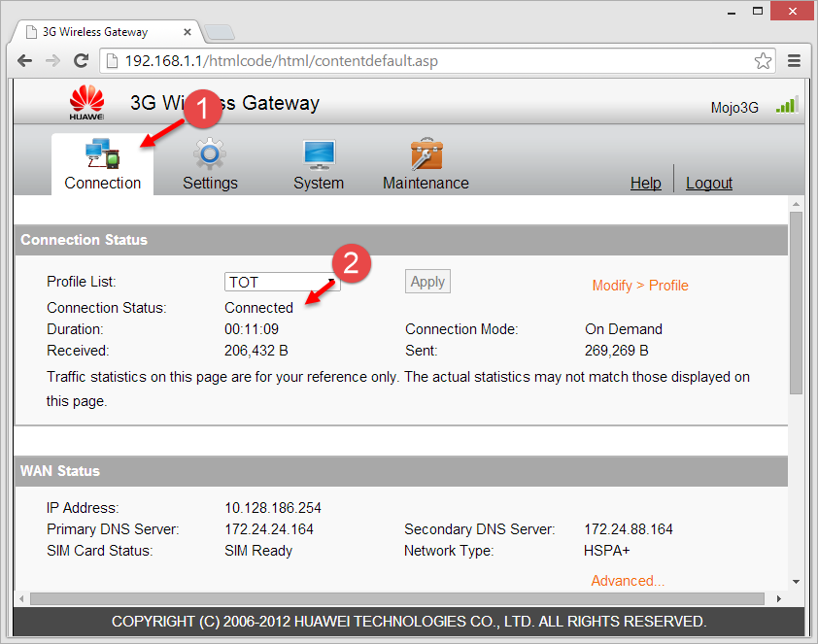Click the Connection Status section header

click(x=401, y=240)
